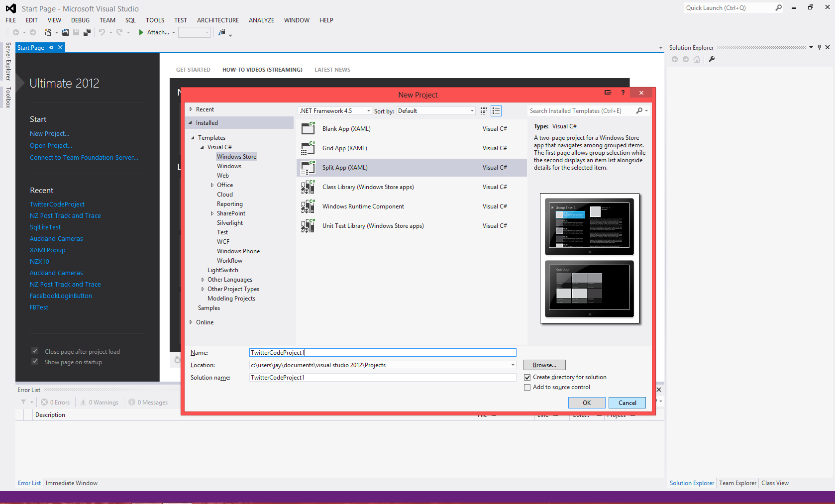Viewport: 835px width, 504px height.
Task: Click the Find in Files toolbar icon
Action: (222, 32)
